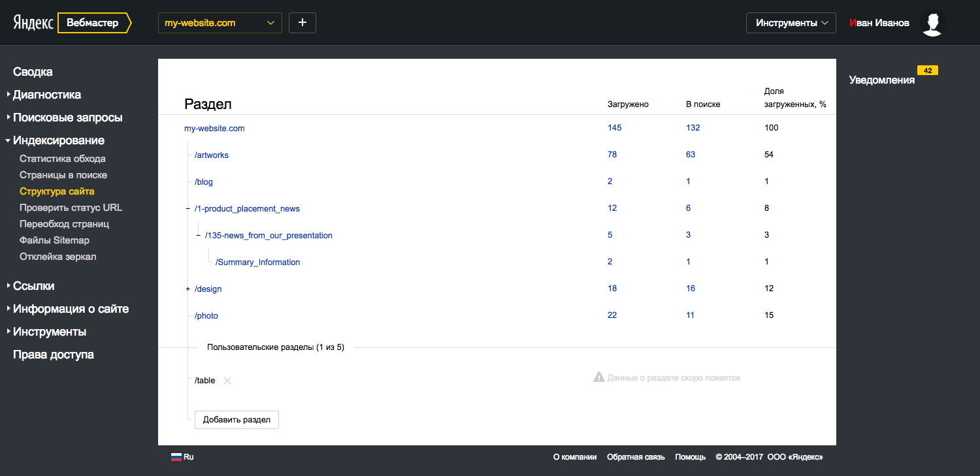Open the Помощь footer link
The height and width of the screenshot is (476, 980).
click(x=691, y=457)
